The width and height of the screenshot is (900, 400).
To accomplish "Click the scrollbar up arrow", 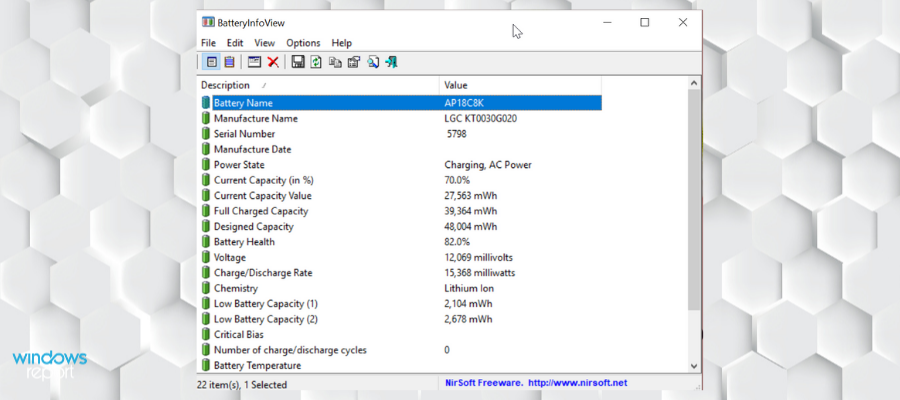I will pyautogui.click(x=694, y=83).
